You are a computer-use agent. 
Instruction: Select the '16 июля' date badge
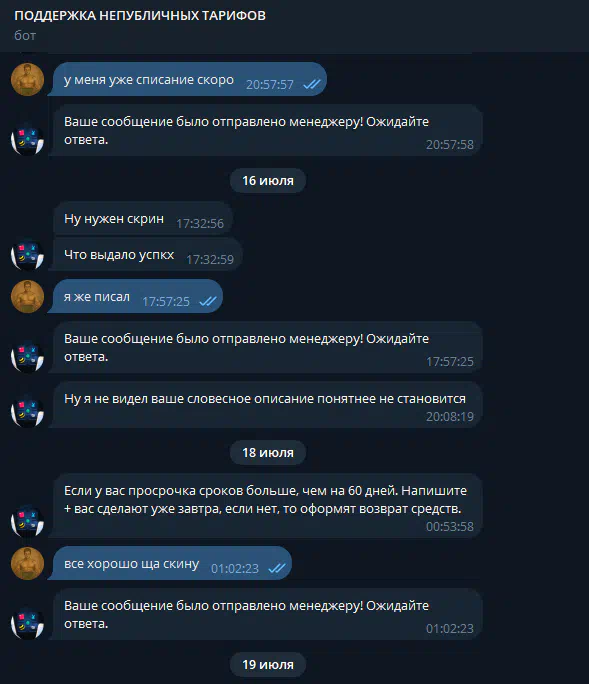[x=268, y=181]
